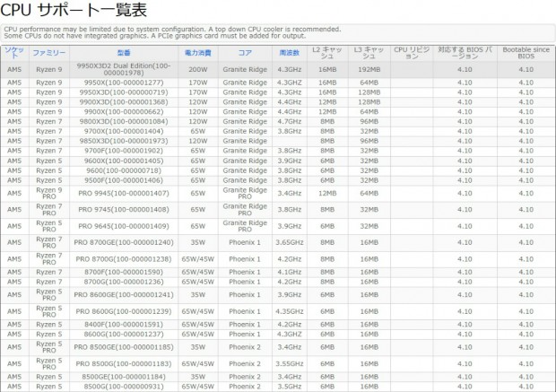Select the PRO 9745(100-000001408) model cell

point(124,210)
